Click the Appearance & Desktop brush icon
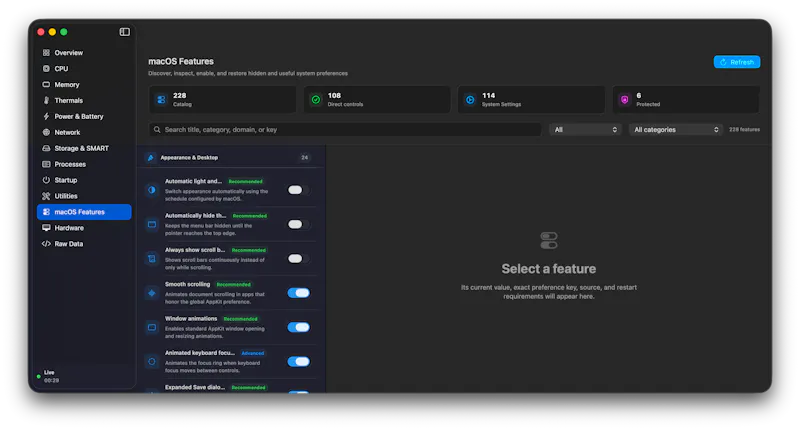The image size is (800, 430). pyautogui.click(x=151, y=158)
